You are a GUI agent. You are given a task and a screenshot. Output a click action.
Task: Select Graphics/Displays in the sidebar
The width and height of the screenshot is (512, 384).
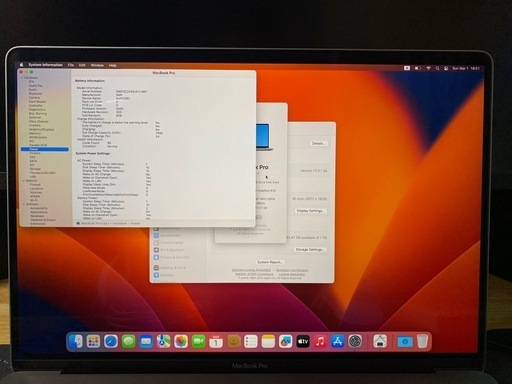click(41, 129)
